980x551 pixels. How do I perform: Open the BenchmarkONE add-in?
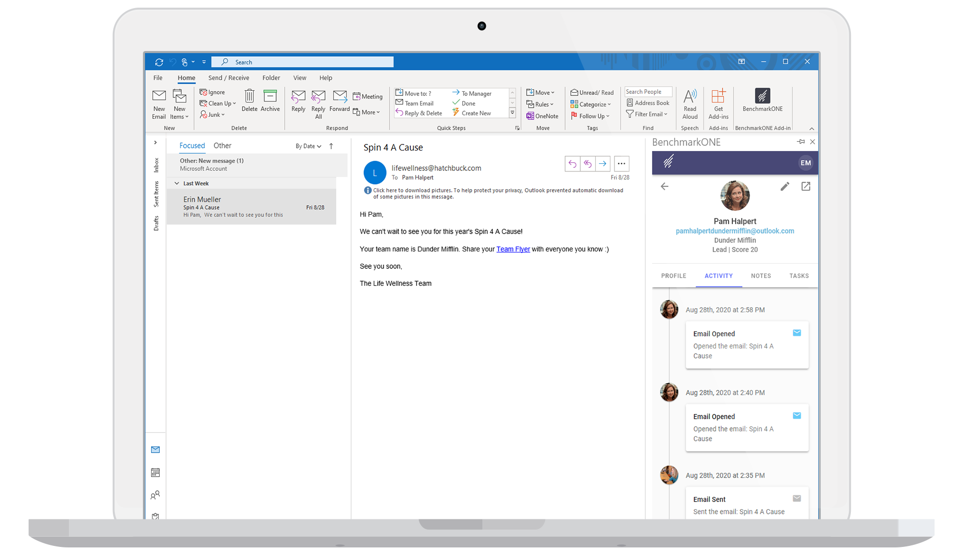point(762,101)
